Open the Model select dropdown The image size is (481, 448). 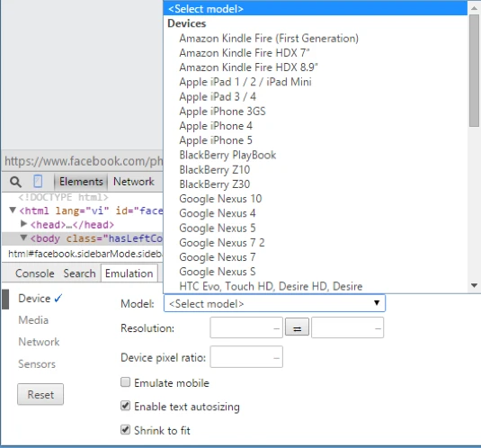pos(274,303)
